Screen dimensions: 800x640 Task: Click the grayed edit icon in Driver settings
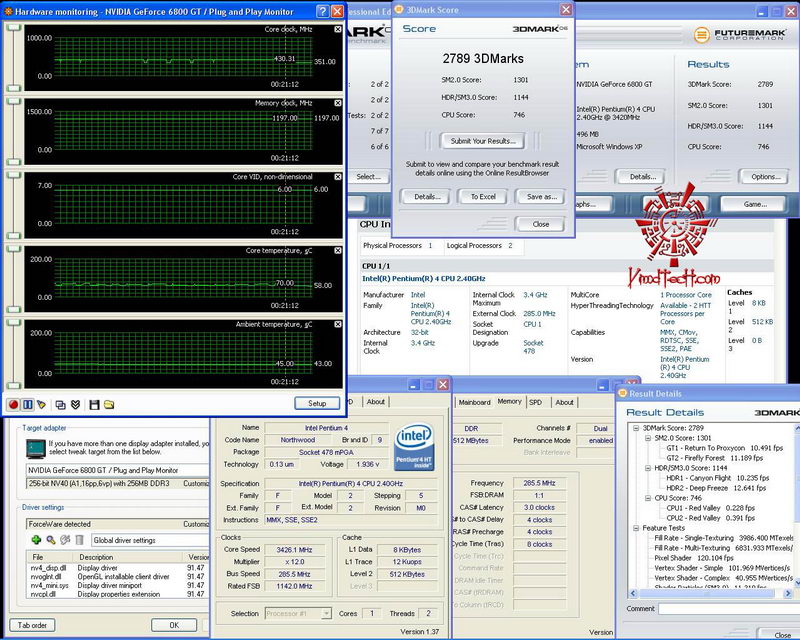(x=65, y=539)
